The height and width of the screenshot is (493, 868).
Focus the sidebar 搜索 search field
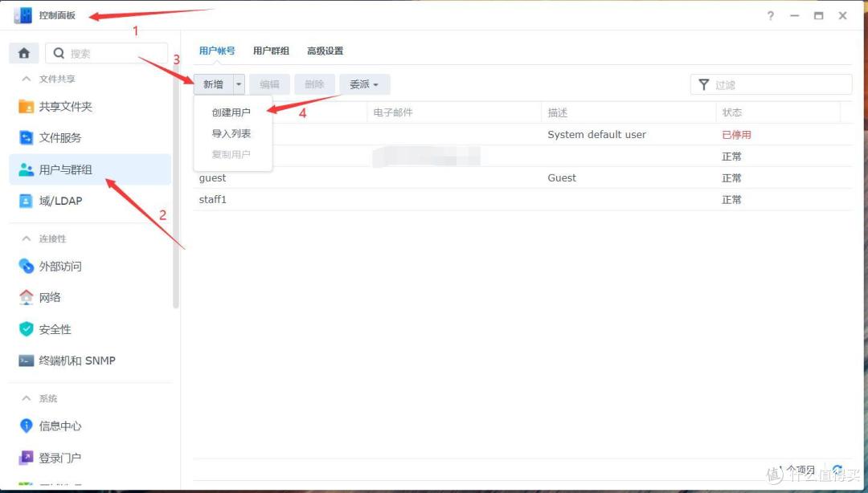[106, 54]
